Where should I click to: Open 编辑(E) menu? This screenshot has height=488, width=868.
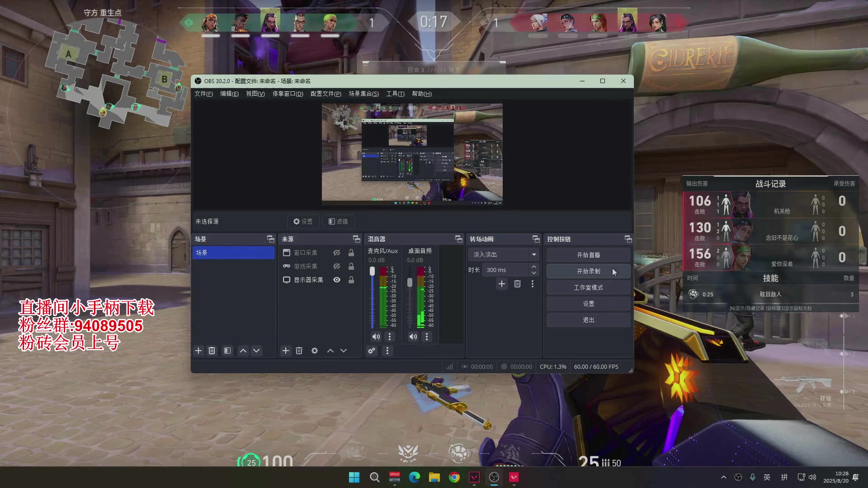coord(229,94)
